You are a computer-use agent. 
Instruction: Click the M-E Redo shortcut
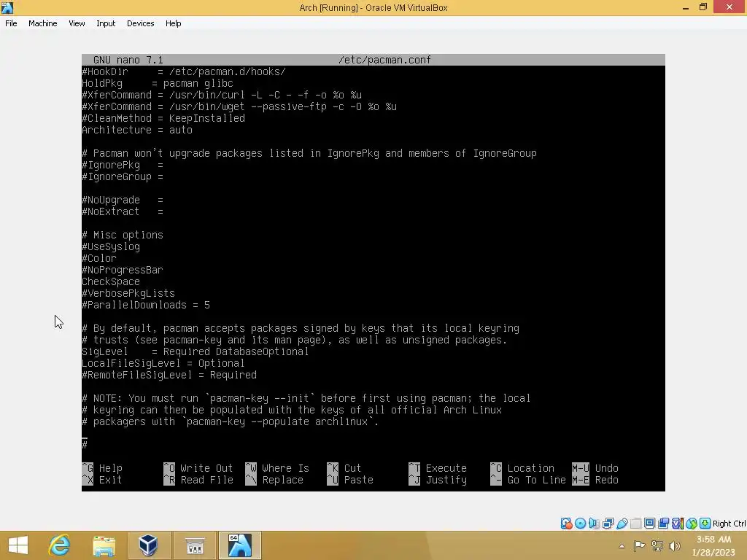click(595, 480)
